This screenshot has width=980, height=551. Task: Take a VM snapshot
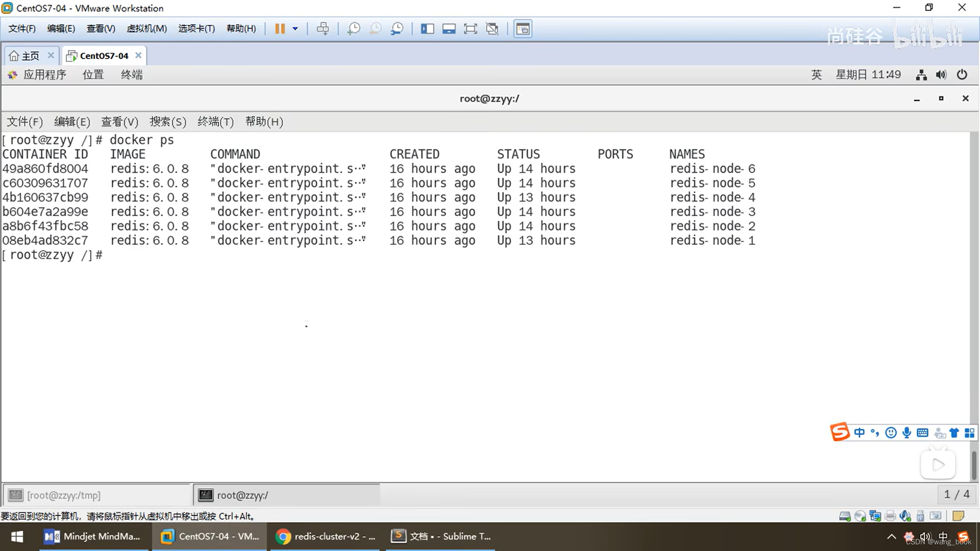coord(353,29)
